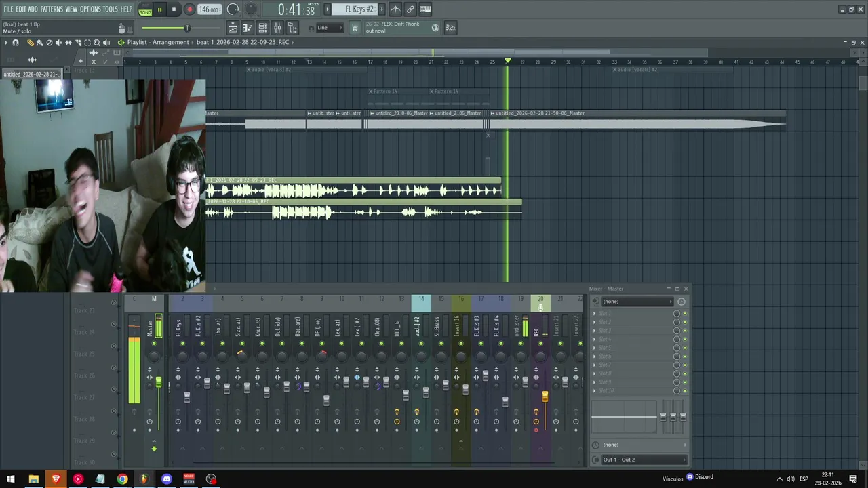The width and height of the screenshot is (868, 488).
Task: Open the PATTERNS menu
Action: click(52, 9)
